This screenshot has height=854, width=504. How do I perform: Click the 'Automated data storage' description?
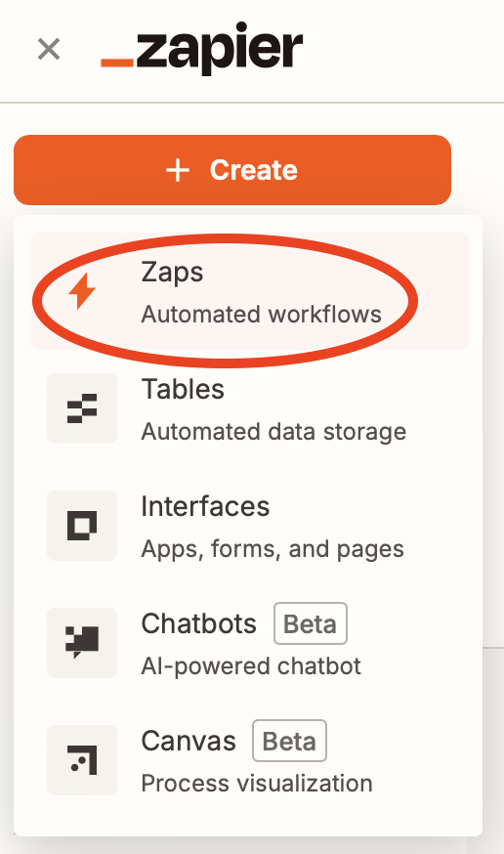[273, 432]
